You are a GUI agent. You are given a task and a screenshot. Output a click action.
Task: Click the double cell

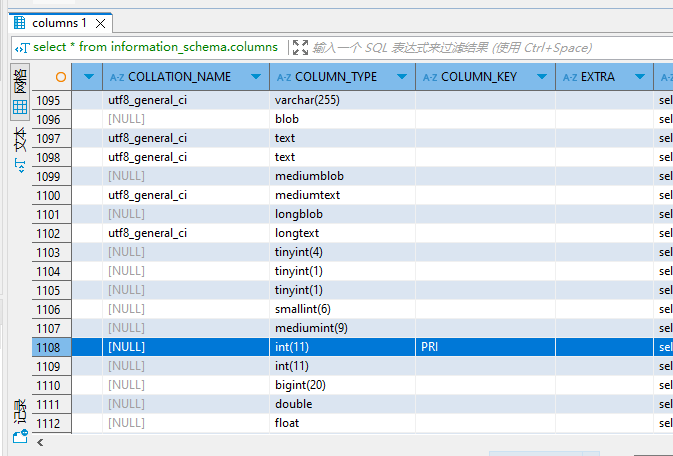tap(343, 404)
